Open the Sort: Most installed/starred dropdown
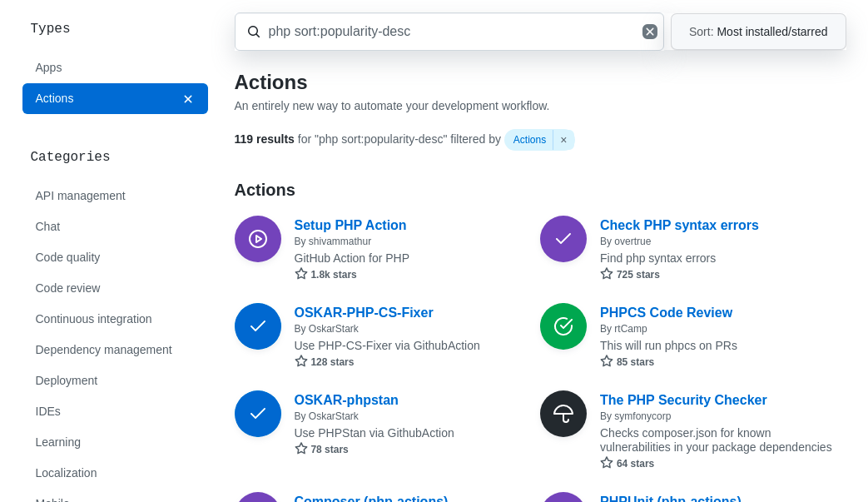This screenshot has width=868, height=502. 757,32
